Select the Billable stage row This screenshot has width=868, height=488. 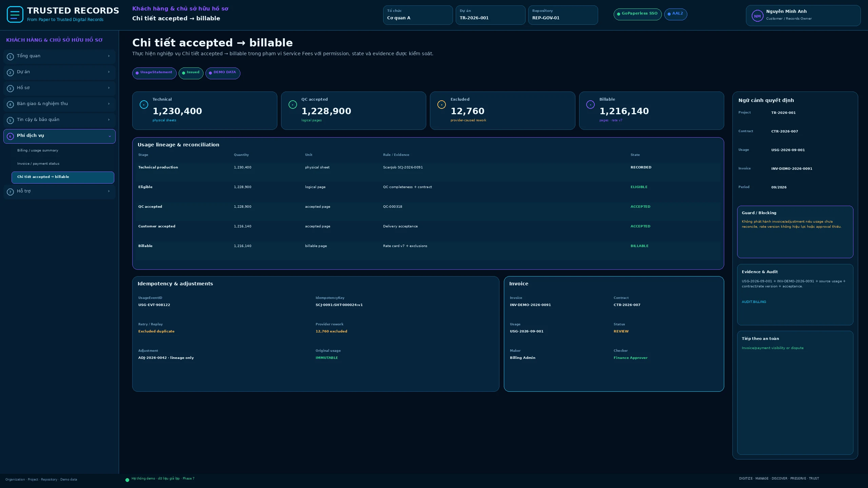coord(428,250)
